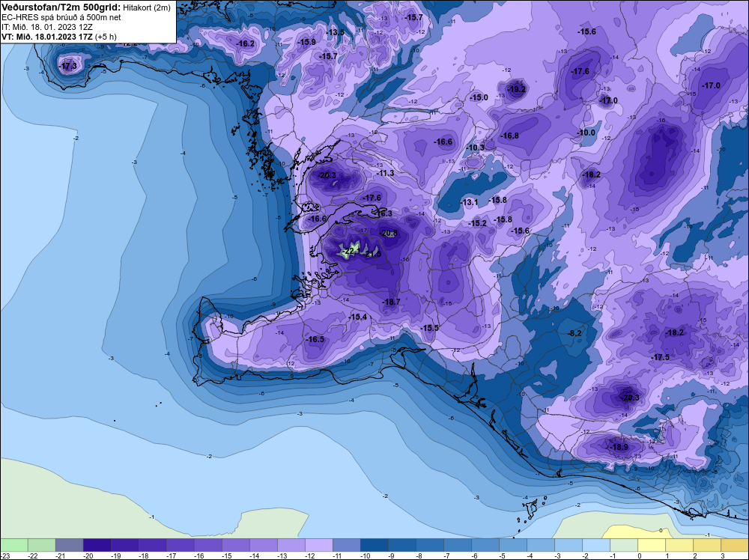749x560 pixels.
Task: Click the 'VT: Mið. 18.01.2023 17Z (+5 h)' valid time
Action: [58, 37]
